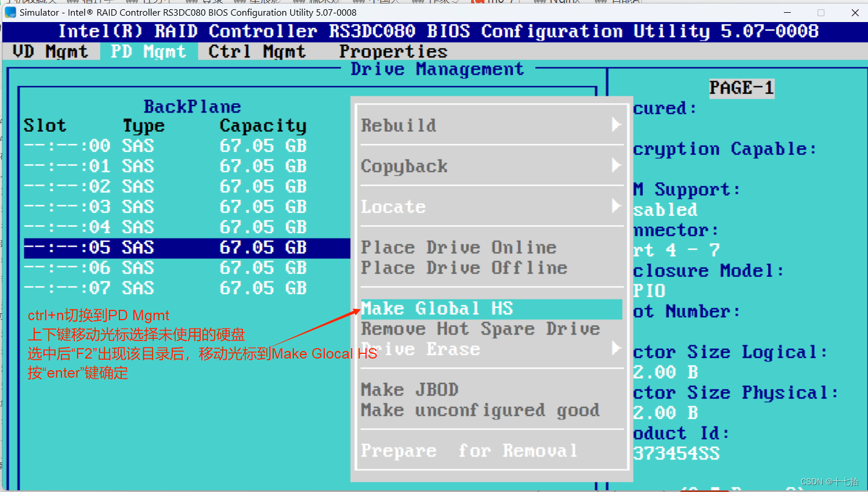Click the Capacity column header
868x492 pixels.
point(263,126)
